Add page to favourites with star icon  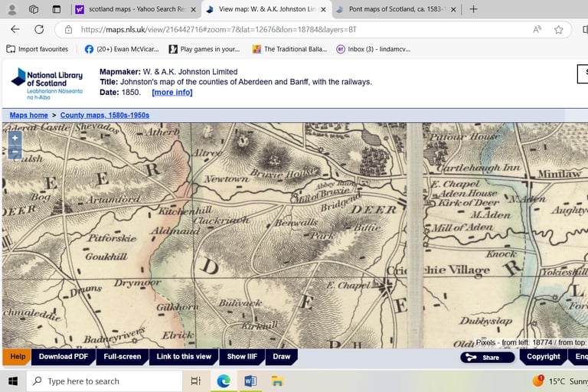coord(559,29)
